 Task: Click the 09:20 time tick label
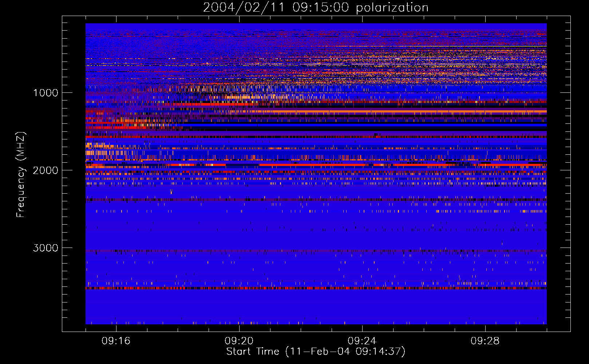(x=239, y=341)
